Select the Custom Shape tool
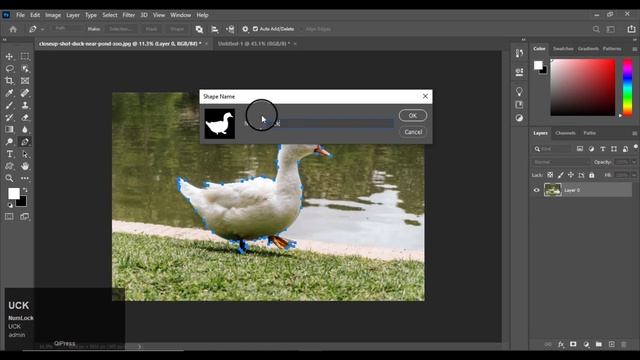 (9, 166)
